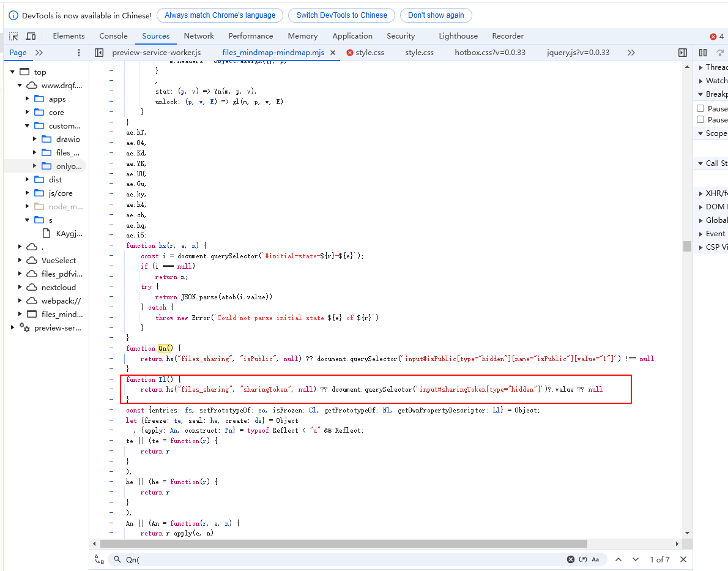Expand the js/core folder
This screenshot has height=571, width=728.
(x=28, y=193)
